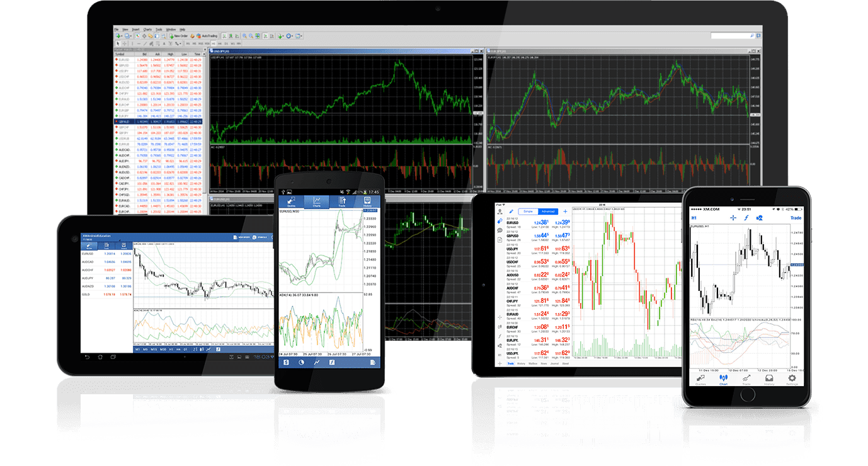Open the Settings gear tab on iPhone

pyautogui.click(x=792, y=380)
